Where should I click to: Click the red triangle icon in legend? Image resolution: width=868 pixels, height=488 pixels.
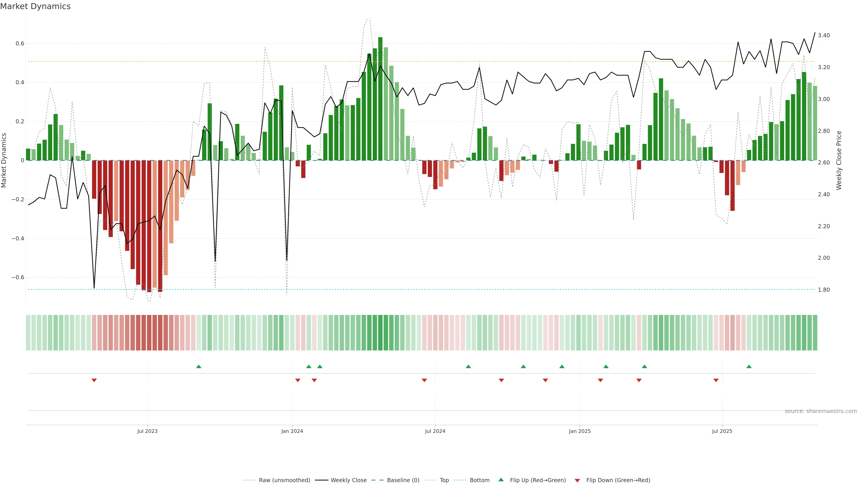pos(577,480)
